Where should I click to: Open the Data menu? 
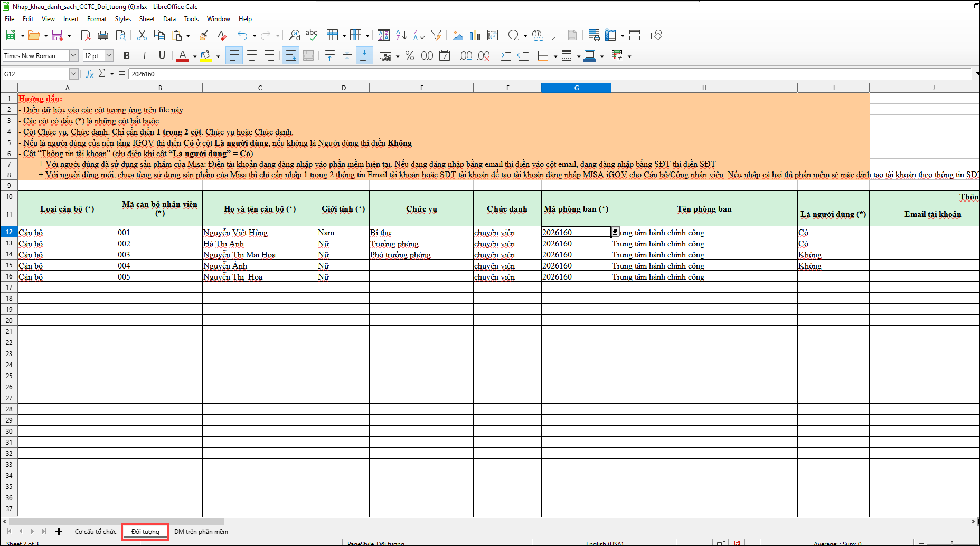click(x=169, y=19)
